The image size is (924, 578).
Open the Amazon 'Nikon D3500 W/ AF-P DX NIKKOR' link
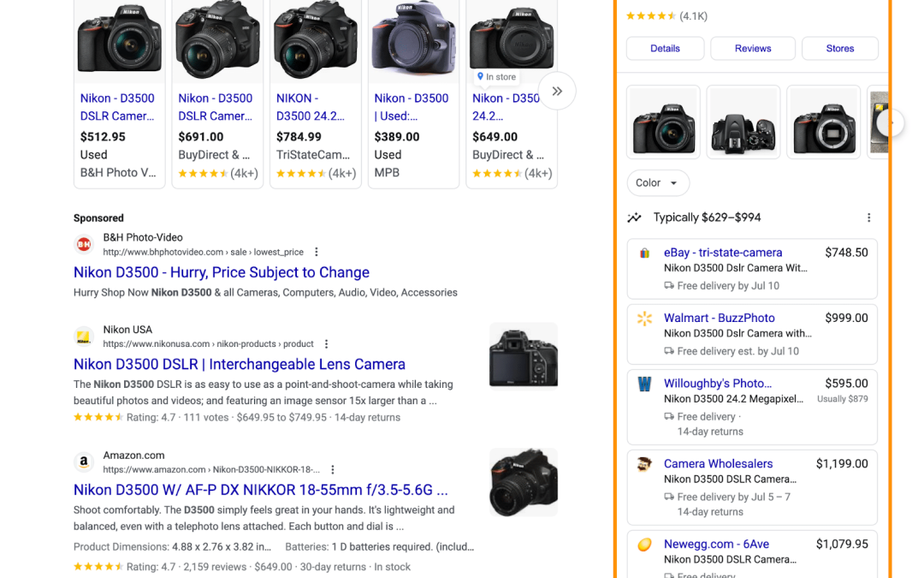pyautogui.click(x=260, y=490)
